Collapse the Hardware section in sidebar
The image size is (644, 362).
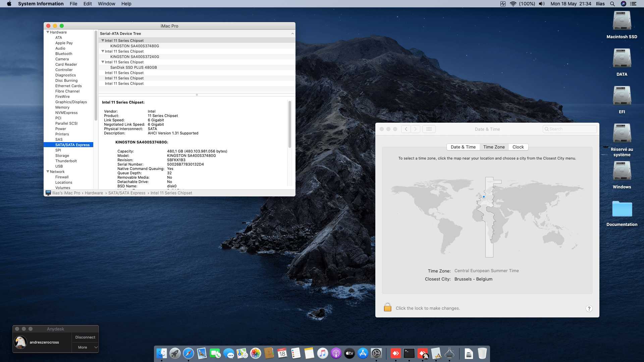48,32
